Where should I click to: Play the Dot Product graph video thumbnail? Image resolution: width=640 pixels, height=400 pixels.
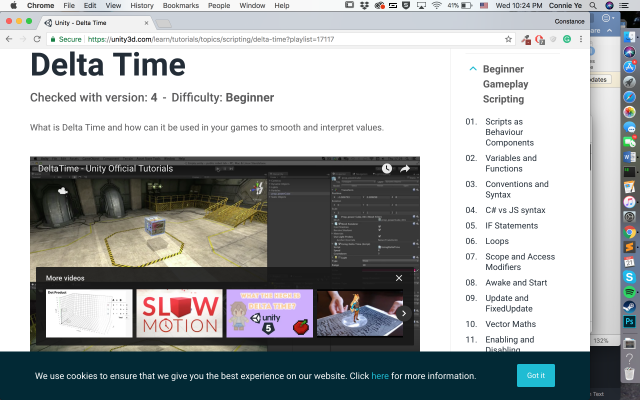(x=89, y=313)
